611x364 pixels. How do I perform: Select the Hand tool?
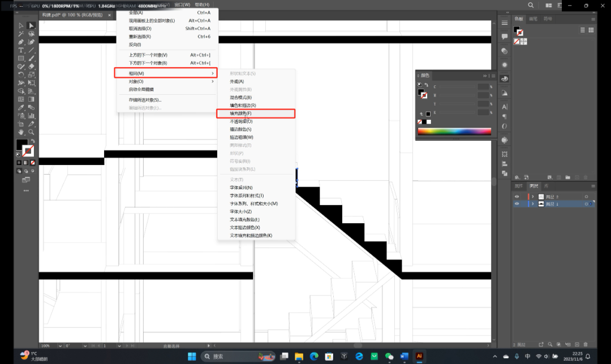point(21,132)
